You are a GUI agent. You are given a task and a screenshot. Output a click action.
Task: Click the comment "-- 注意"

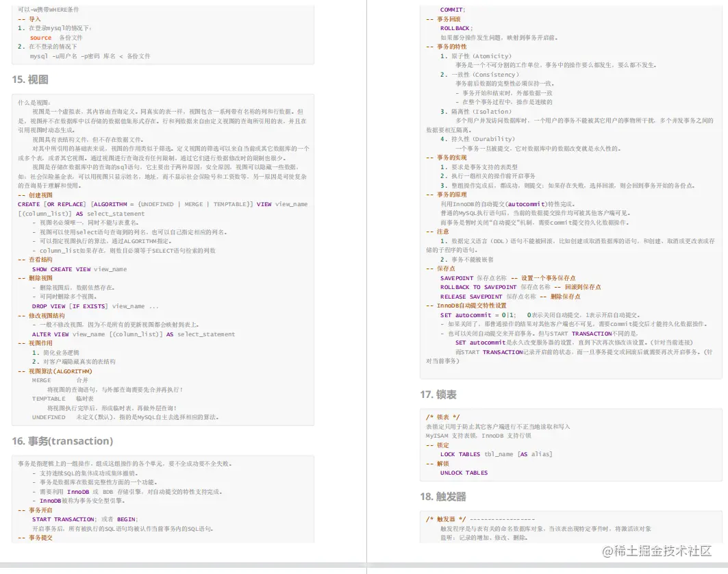(x=438, y=232)
